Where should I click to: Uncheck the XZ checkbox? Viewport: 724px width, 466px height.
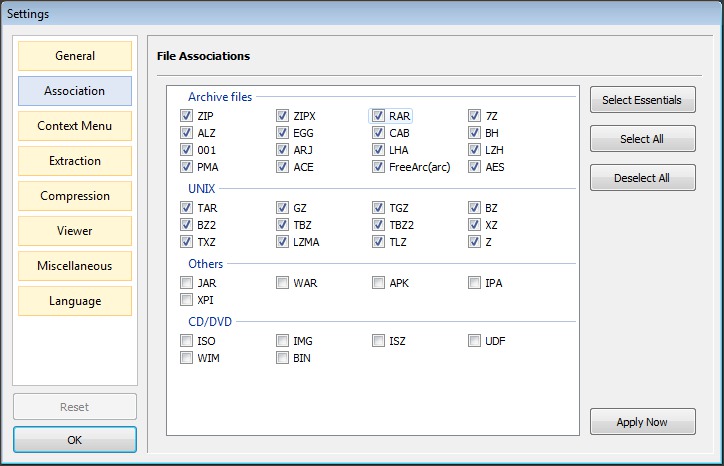(474, 225)
